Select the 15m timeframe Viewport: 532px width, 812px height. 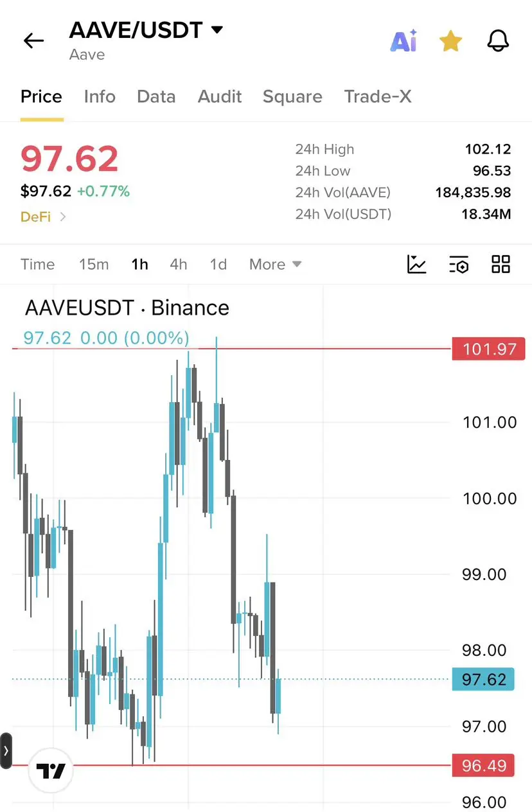[x=94, y=264]
